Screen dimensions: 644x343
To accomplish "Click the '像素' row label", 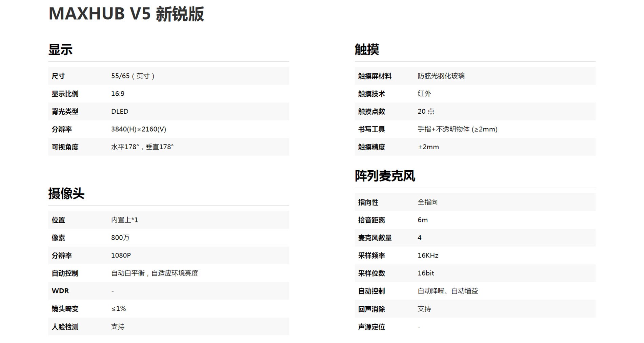I will coord(58,238).
